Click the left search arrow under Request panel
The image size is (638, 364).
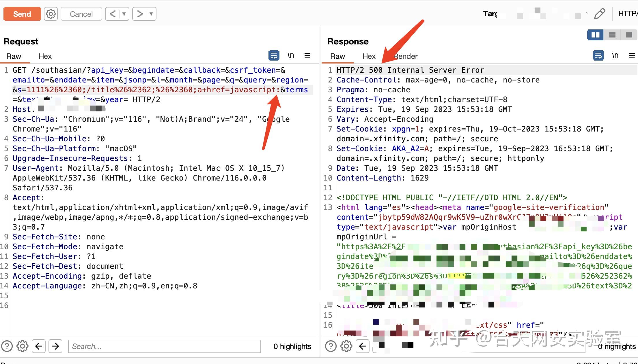39,346
